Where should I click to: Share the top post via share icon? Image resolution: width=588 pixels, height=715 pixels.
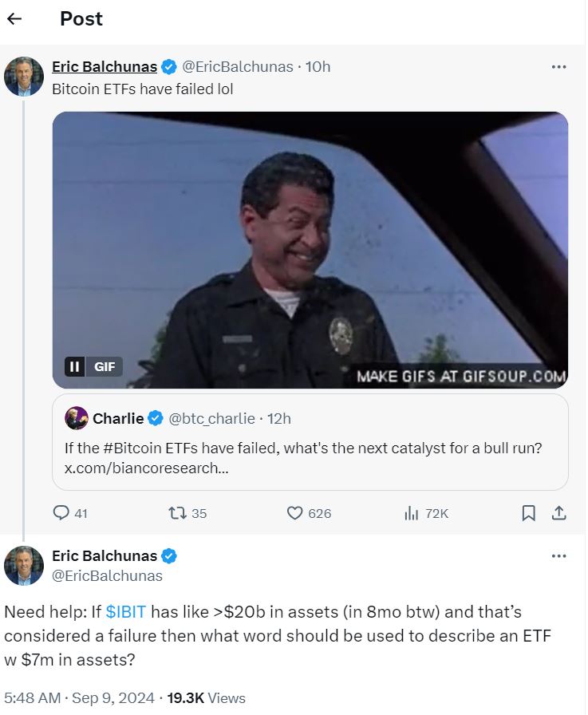click(x=559, y=513)
